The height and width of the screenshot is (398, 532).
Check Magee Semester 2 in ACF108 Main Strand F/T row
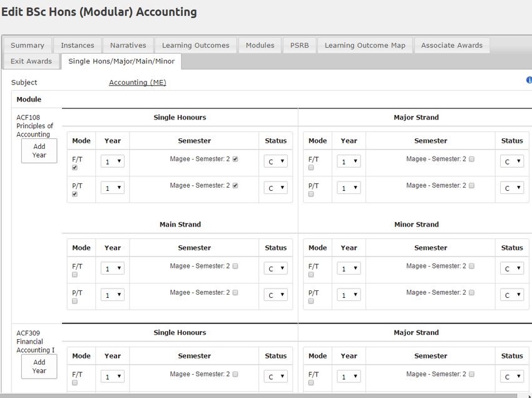235,266
